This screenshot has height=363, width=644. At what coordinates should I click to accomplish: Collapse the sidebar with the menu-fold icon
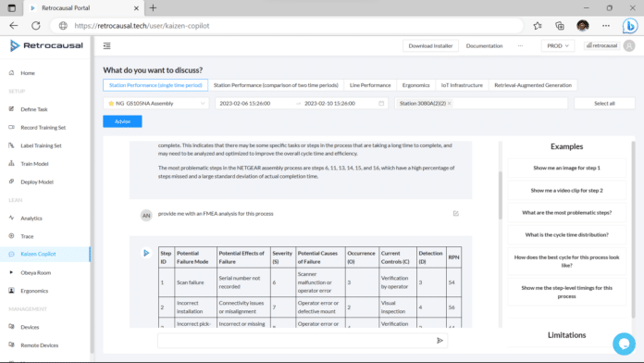[x=106, y=45]
